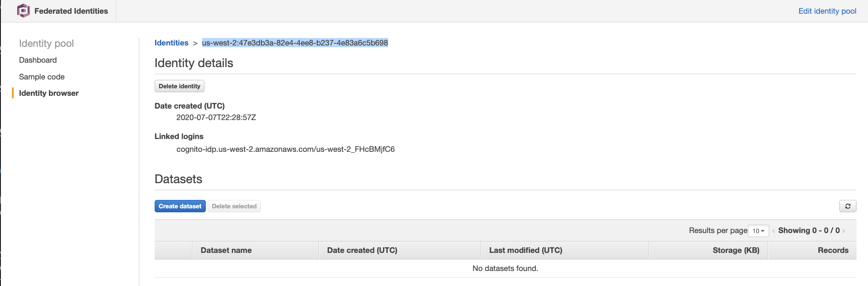Click the Federated Identities title text
Viewport: 868px width, 286px height.
(x=71, y=11)
